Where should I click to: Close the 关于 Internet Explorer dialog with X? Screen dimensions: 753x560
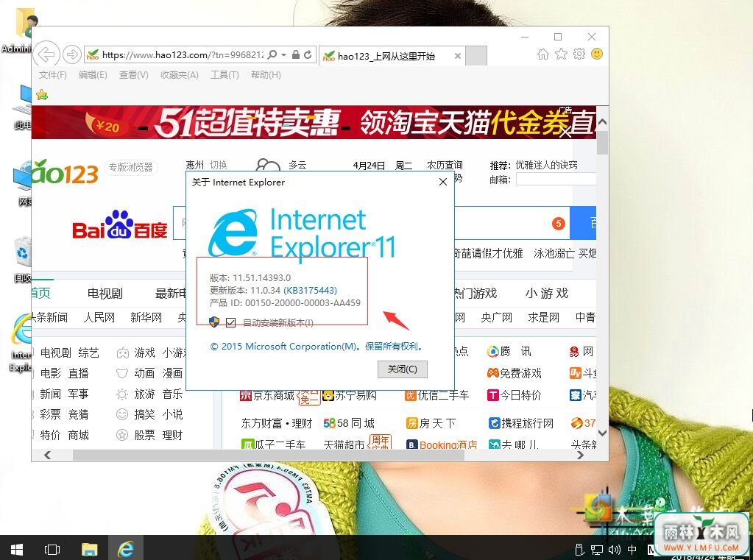click(x=443, y=182)
